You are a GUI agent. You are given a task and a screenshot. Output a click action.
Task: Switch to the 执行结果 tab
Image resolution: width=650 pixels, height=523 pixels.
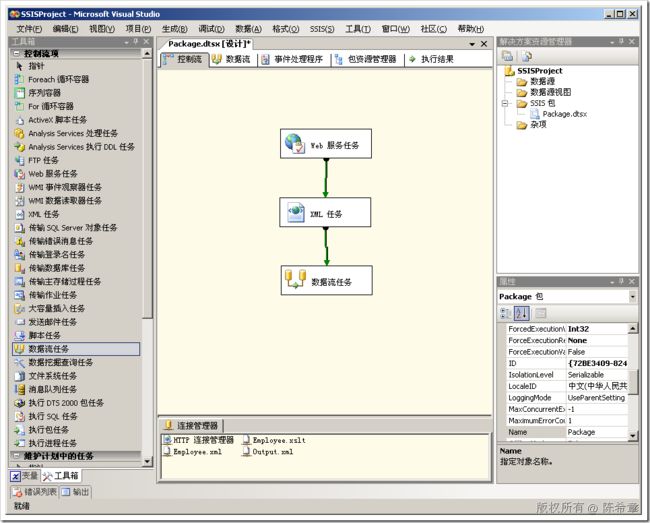click(x=432, y=59)
